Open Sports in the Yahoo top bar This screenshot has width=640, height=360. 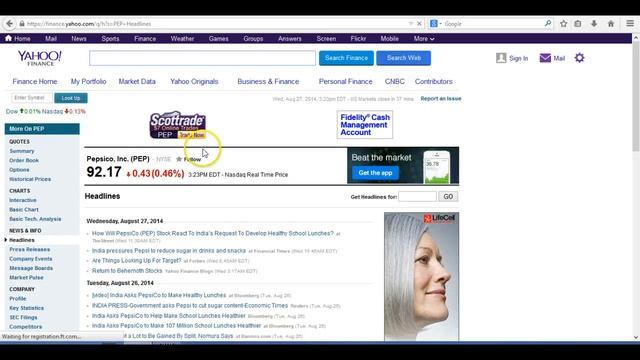110,39
